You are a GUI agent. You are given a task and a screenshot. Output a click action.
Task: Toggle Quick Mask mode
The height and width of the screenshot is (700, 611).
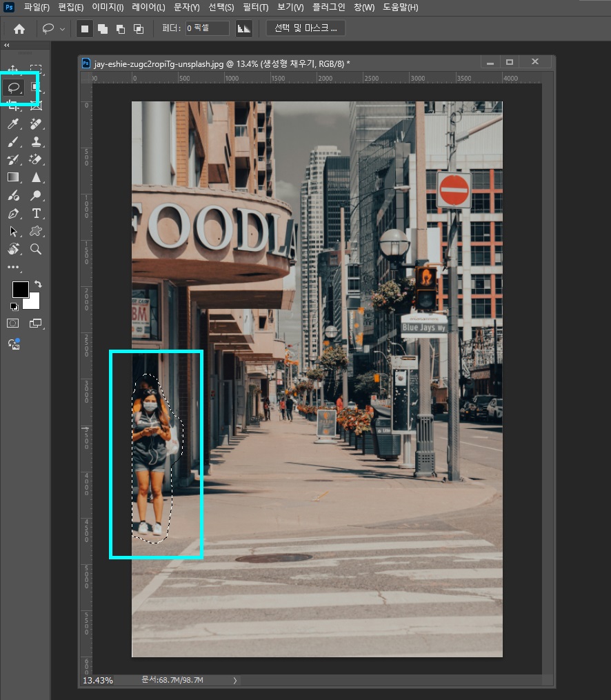[13, 323]
